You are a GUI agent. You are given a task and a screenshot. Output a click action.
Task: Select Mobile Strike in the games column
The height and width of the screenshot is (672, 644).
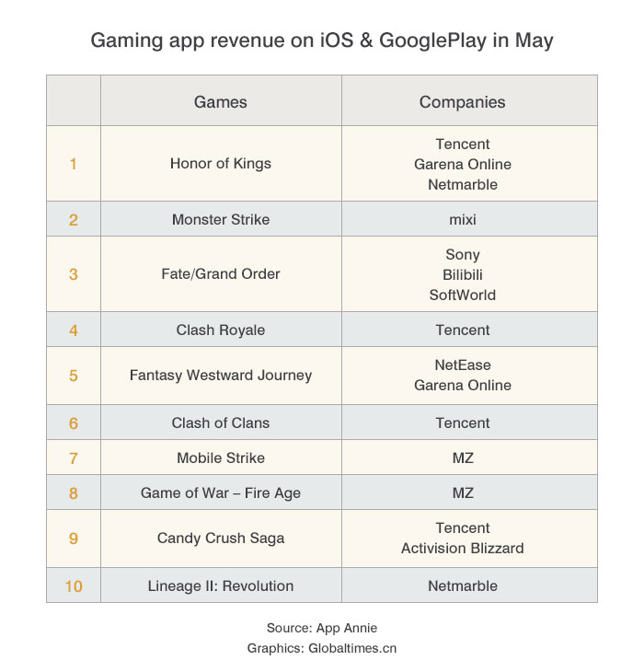(x=221, y=458)
